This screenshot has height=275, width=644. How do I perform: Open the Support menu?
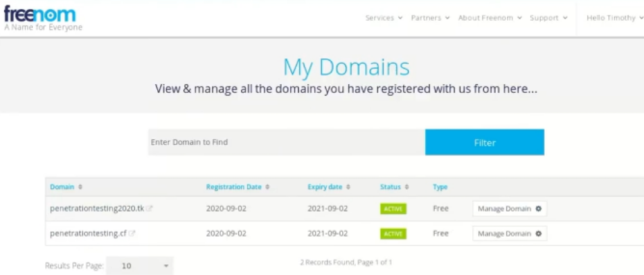click(x=549, y=18)
